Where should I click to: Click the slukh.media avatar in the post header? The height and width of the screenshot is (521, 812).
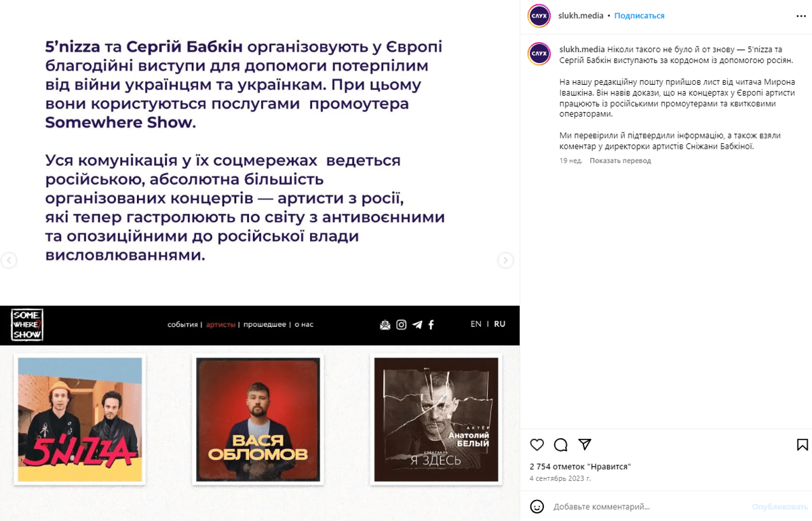(539, 16)
